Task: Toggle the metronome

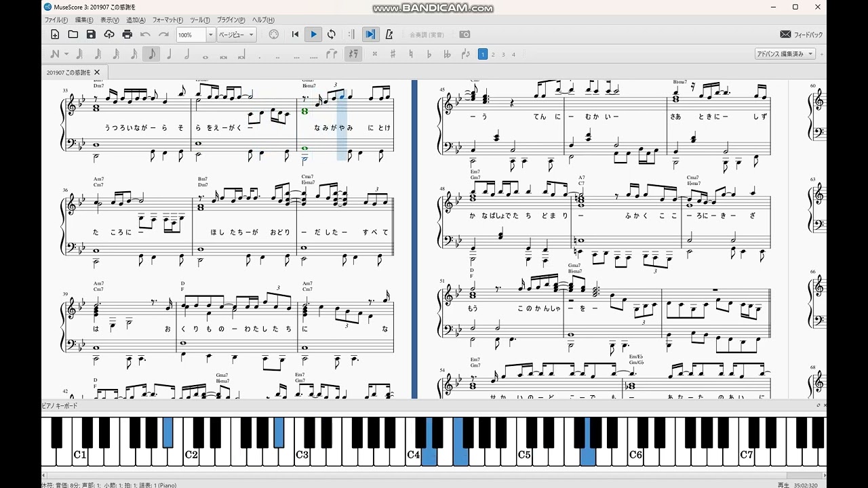Action: (389, 35)
